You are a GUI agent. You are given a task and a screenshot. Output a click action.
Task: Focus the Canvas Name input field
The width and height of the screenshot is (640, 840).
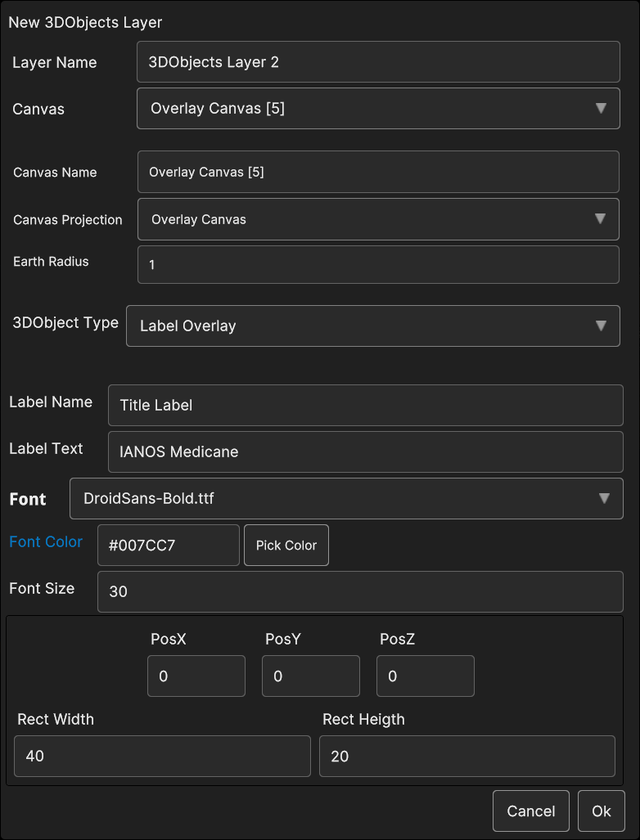coord(378,172)
